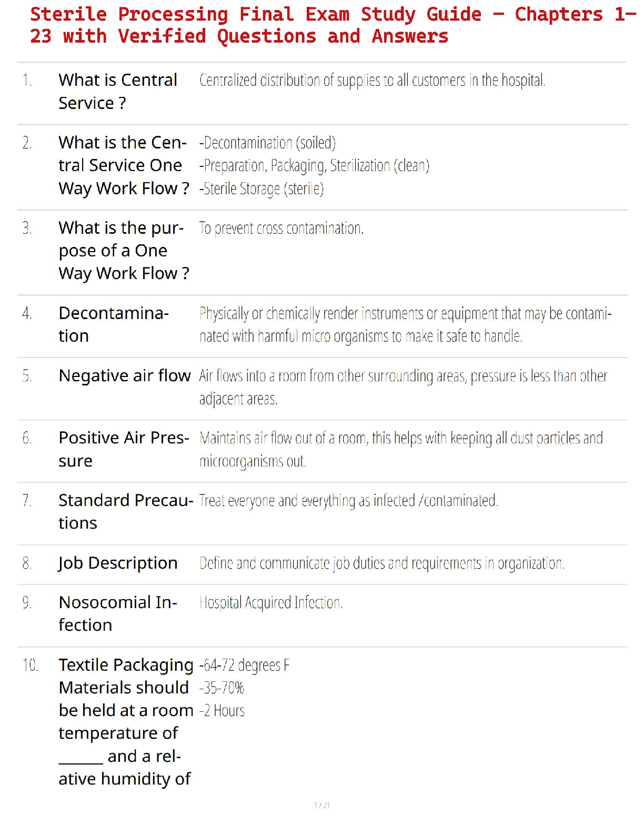644x834 pixels.
Task: Click the "-64-72 degrees F" answer line
Action: 245,666
